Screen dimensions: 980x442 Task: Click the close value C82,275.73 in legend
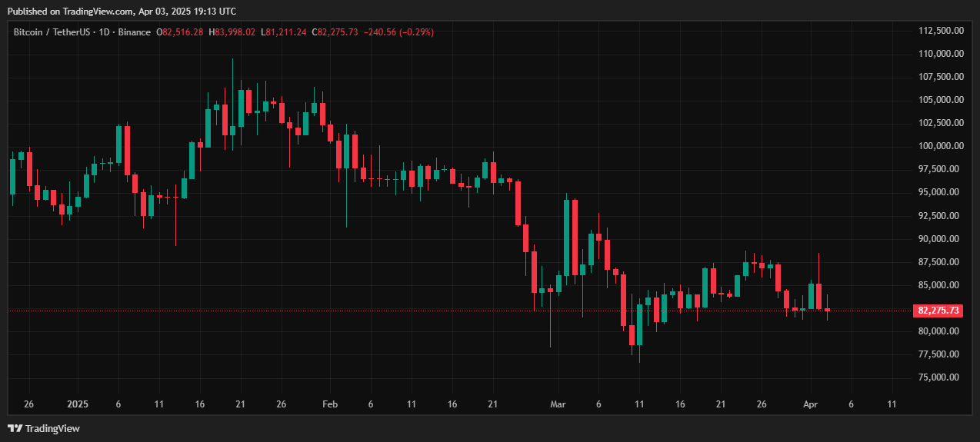(335, 32)
